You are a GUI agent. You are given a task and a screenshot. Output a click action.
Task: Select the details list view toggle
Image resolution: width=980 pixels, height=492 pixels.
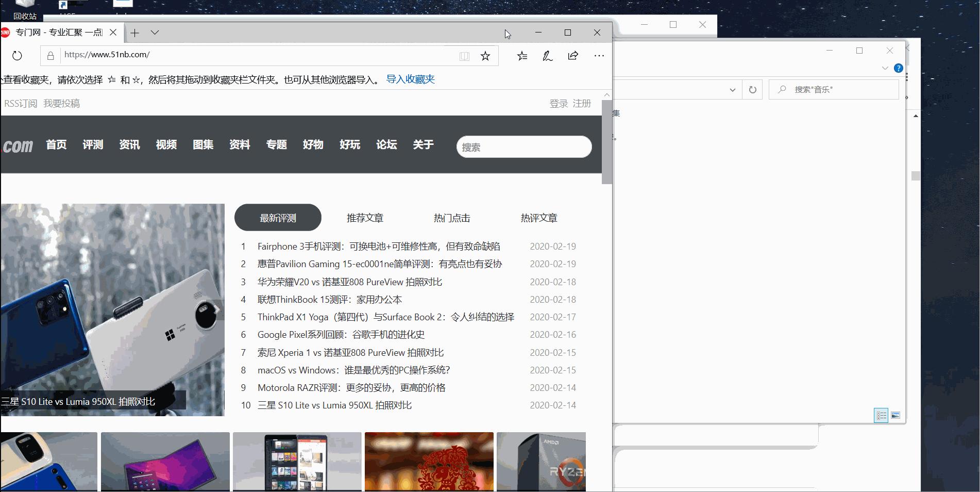[881, 416]
